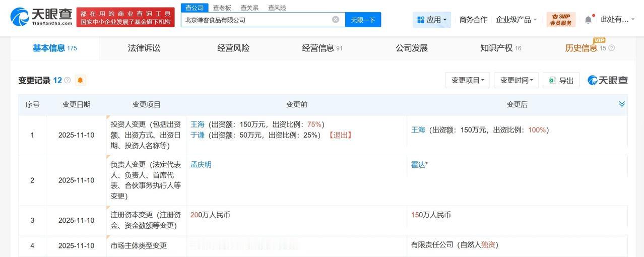
Task: Click the 变更前 column header
Action: pyautogui.click(x=296, y=105)
